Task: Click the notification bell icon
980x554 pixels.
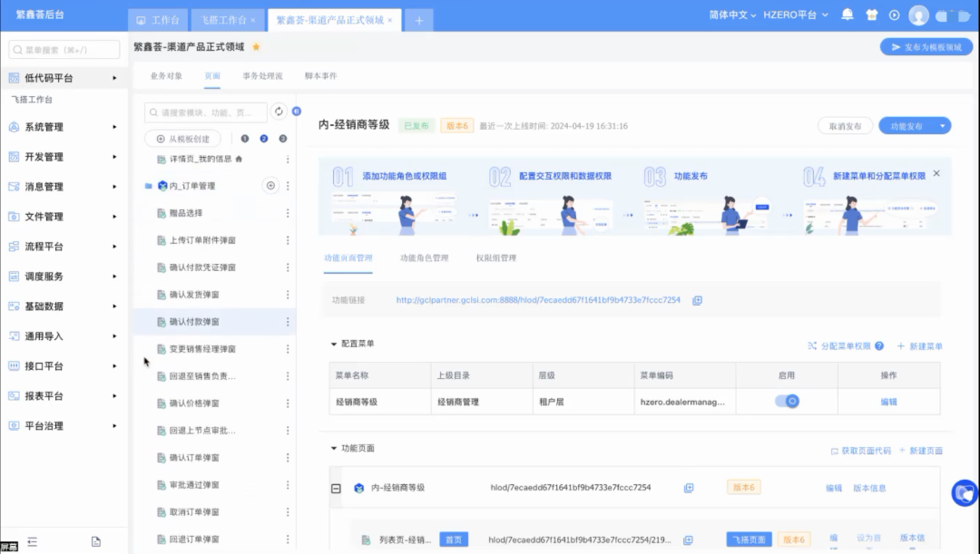Action: click(x=848, y=15)
